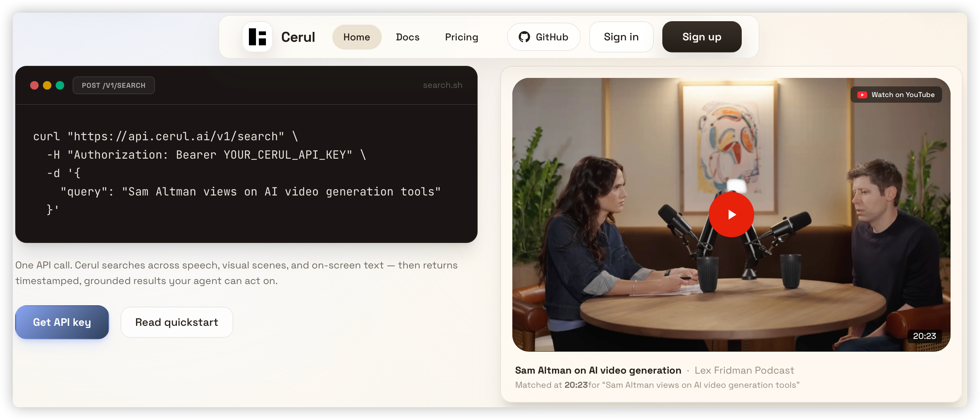Screen dimensions: 980x420
Task: Go to the Docs page
Action: [407, 37]
